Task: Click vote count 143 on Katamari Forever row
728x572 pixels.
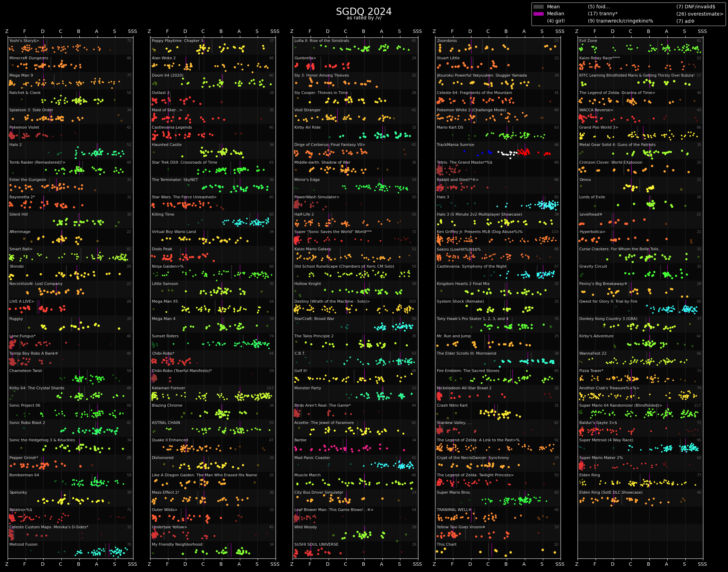Action: click(x=270, y=388)
